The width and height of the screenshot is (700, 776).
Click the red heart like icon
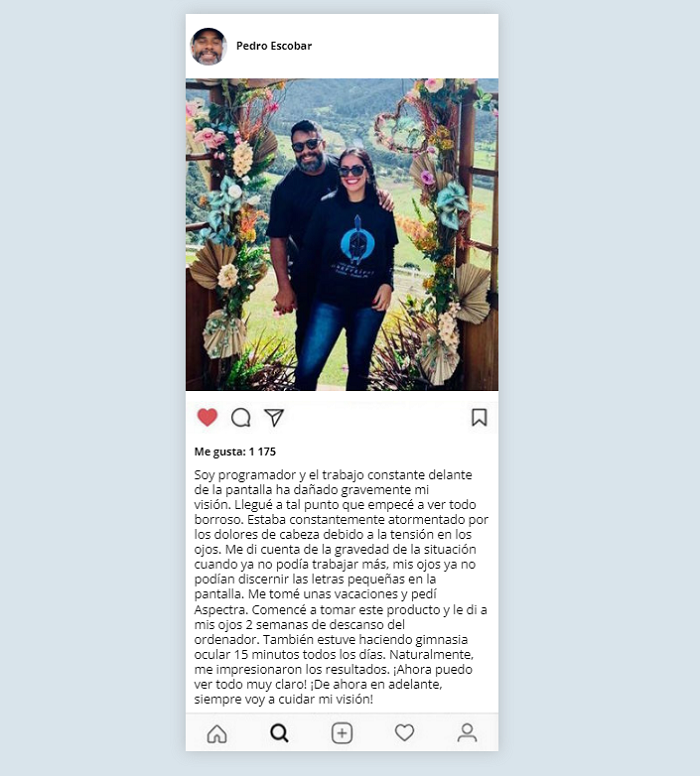207,417
